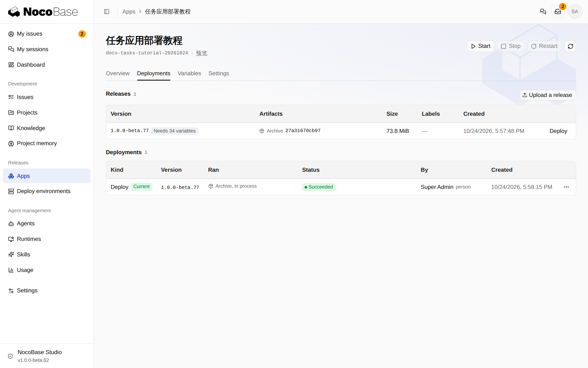The image size is (588, 368).
Task: Click the Succeeded status badge
Action: (x=318, y=187)
